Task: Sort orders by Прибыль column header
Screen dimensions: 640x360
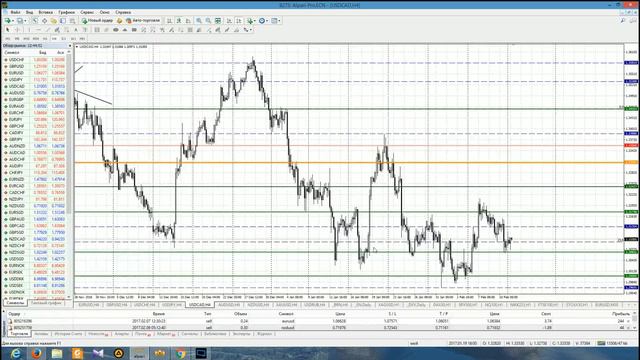Action: coord(620,314)
